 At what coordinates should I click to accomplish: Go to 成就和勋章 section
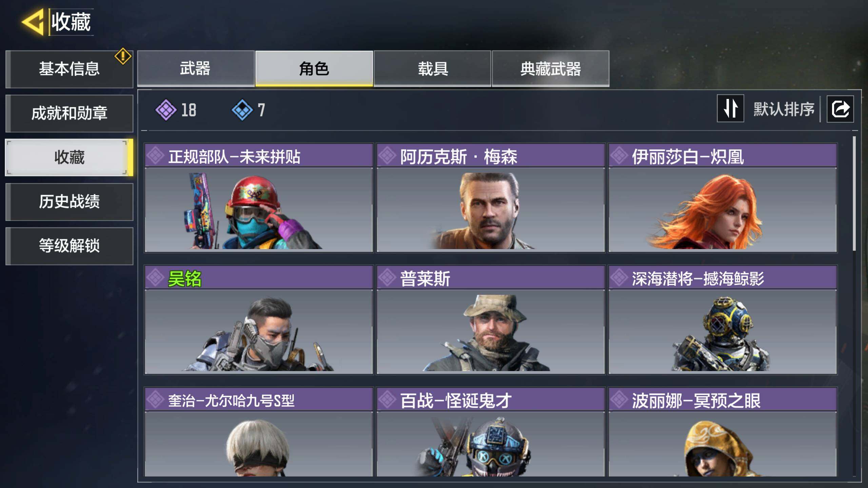tap(69, 113)
